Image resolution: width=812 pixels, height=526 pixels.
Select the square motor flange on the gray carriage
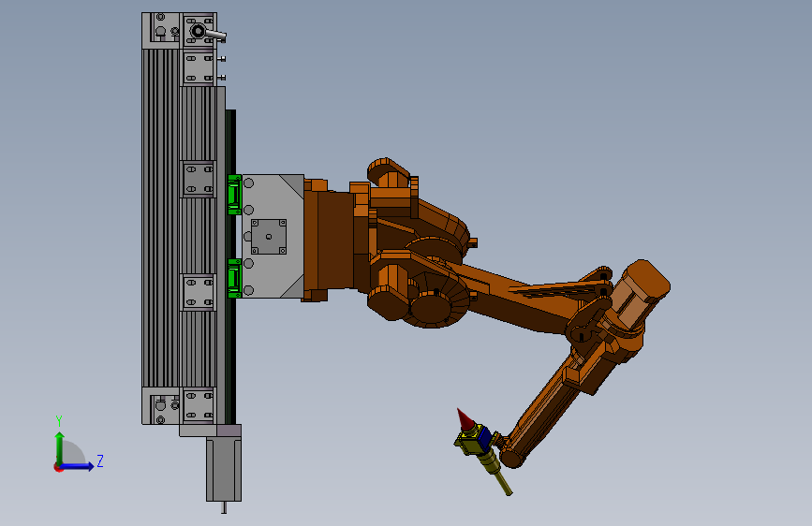tap(269, 237)
